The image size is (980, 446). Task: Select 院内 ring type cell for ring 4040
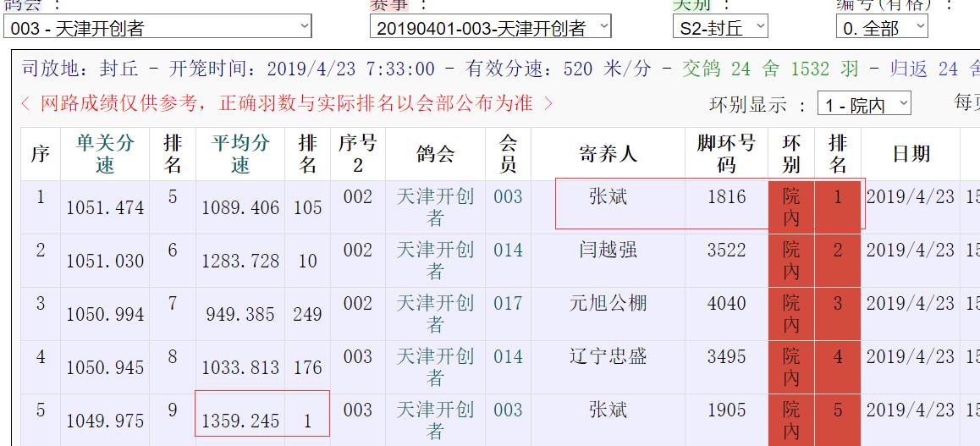point(791,314)
